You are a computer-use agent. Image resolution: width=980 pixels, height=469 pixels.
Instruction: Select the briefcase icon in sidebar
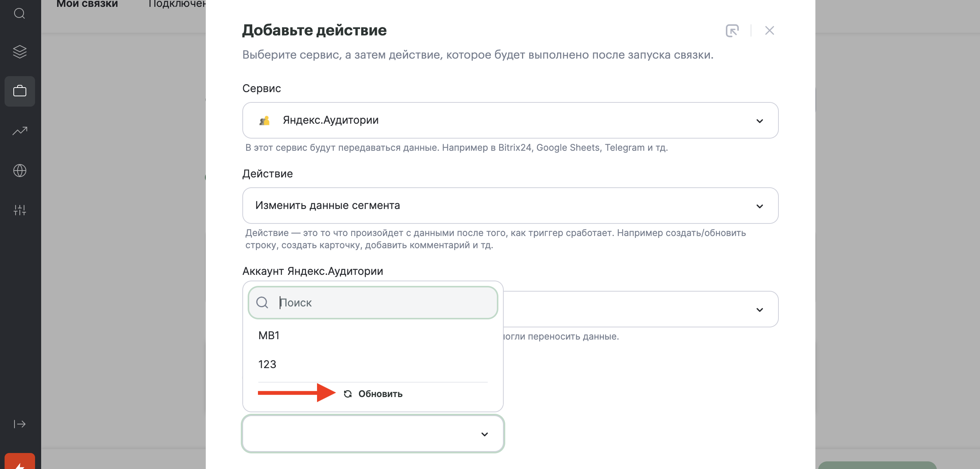(19, 91)
